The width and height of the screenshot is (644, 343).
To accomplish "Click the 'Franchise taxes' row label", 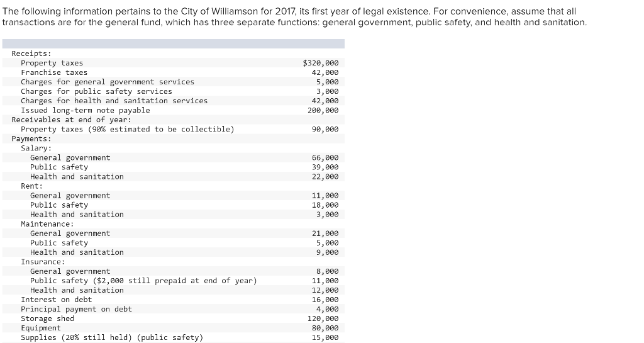I will click(54, 72).
